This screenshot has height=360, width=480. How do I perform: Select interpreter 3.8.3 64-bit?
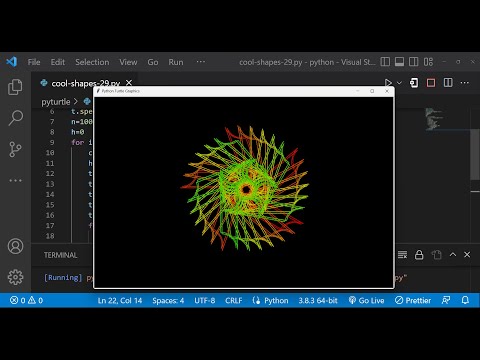(x=318, y=300)
